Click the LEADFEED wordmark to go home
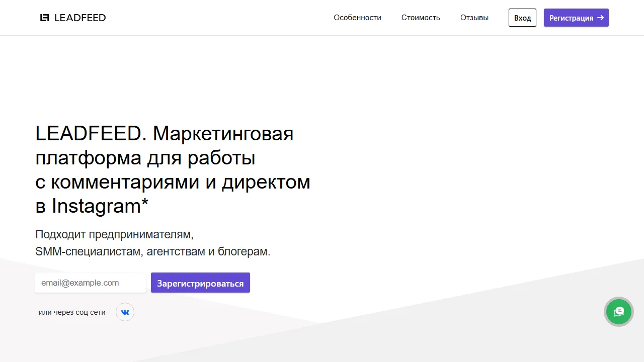Screen dimensions: 644x362 [x=79, y=18]
